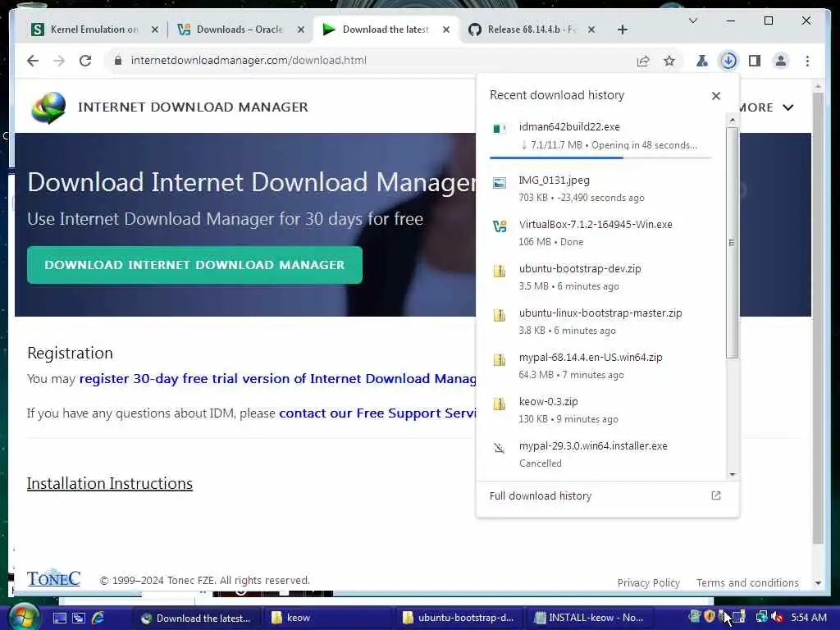Image resolution: width=840 pixels, height=630 pixels.
Task: Open a new browser tab
Action: pyautogui.click(x=622, y=30)
